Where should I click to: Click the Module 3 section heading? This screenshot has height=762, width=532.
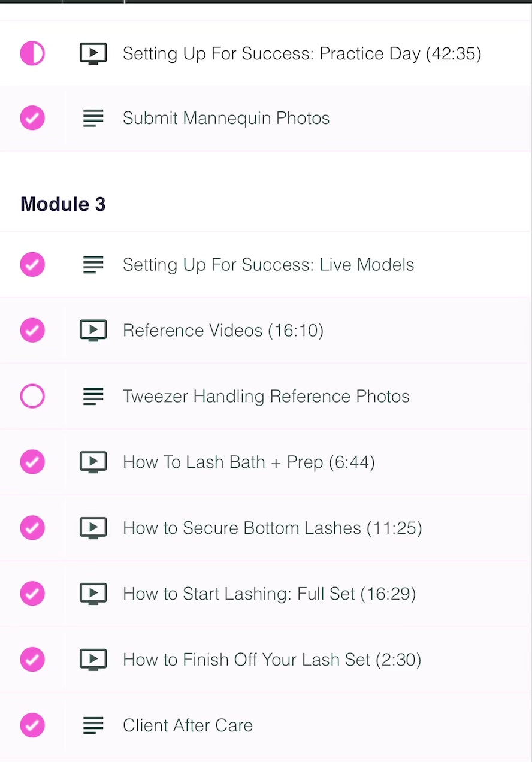[63, 204]
